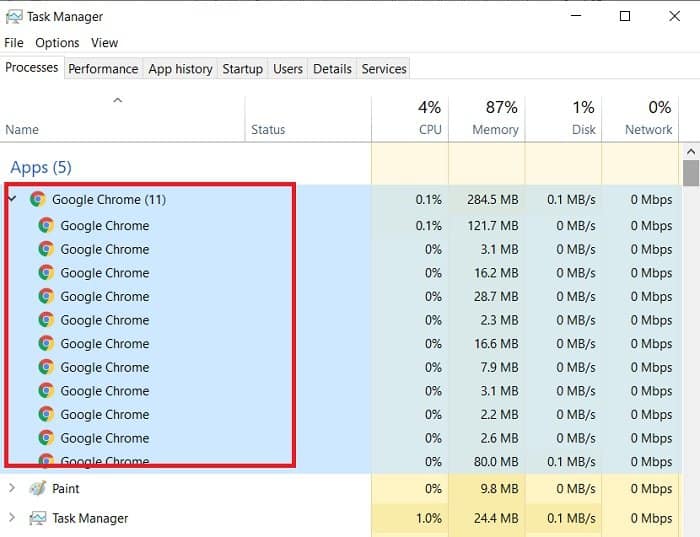Click the Chrome icon using 7.9 MB
This screenshot has width=700, height=537.
(x=46, y=367)
